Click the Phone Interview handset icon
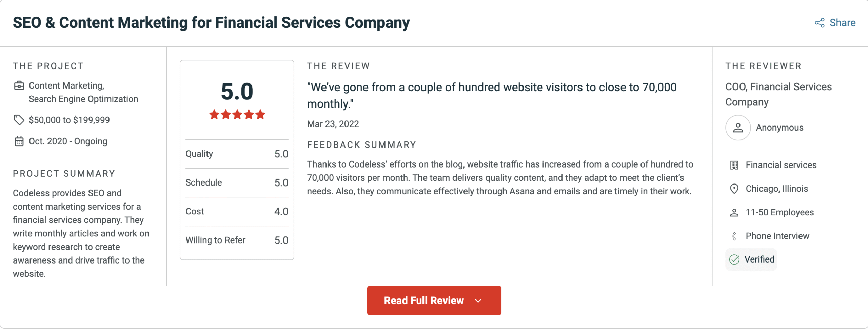868x329 pixels. tap(734, 236)
